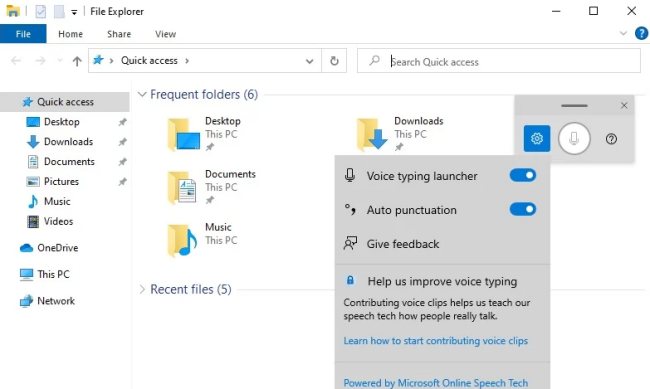The image size is (650, 389).
Task: Open Desktop in the navigation pane
Action: [62, 122]
